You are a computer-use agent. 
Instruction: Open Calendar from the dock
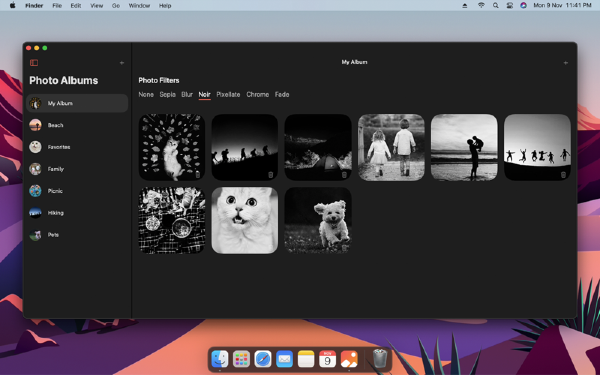pos(328,359)
